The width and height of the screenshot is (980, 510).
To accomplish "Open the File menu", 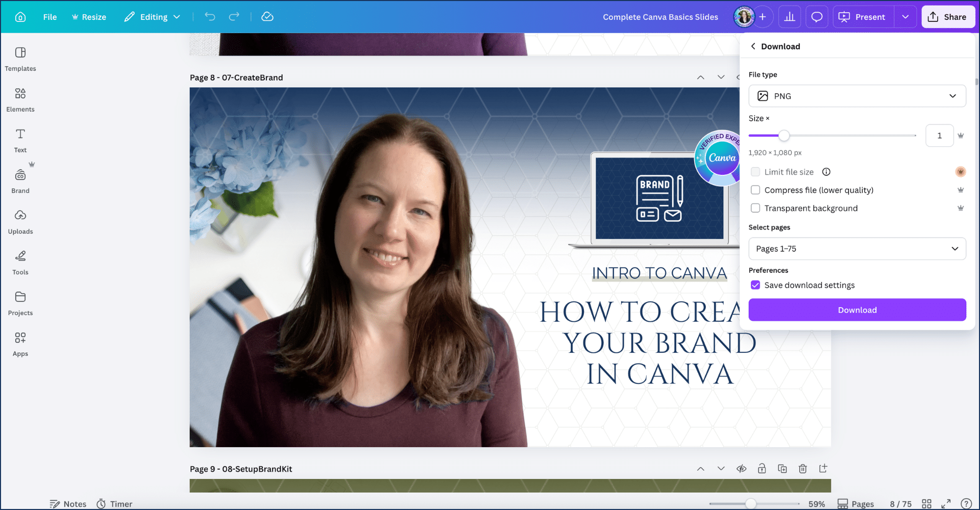I will [x=50, y=17].
